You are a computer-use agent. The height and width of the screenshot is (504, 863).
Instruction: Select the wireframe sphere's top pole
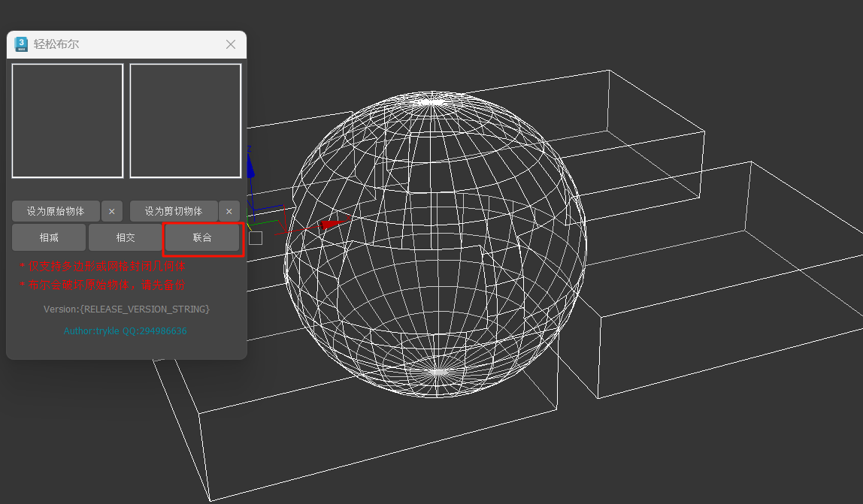pos(432,102)
